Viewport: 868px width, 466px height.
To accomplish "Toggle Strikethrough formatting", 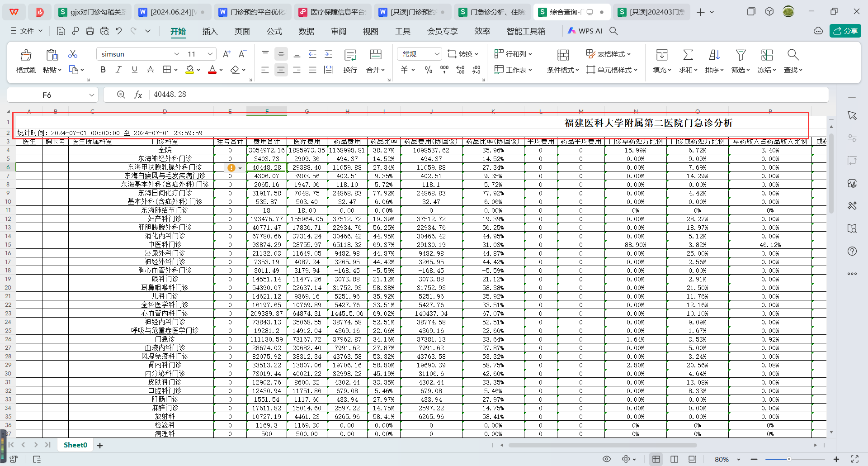I will pyautogui.click(x=151, y=70).
